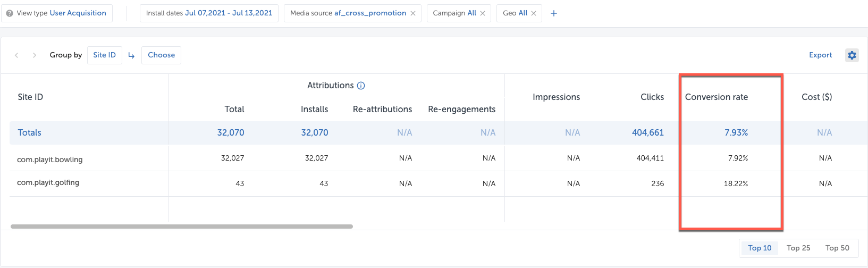Click the horizontal table scrollbar
The height and width of the screenshot is (268, 868).
coord(181,227)
